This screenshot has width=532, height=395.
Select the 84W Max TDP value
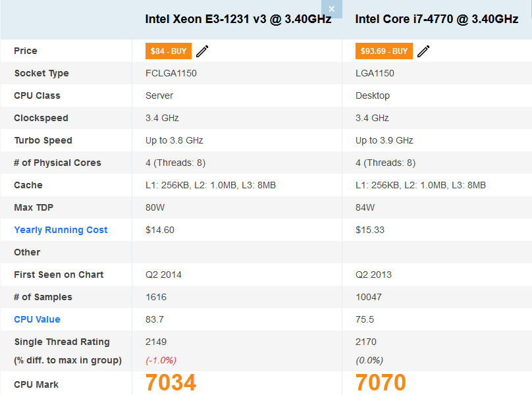click(365, 207)
